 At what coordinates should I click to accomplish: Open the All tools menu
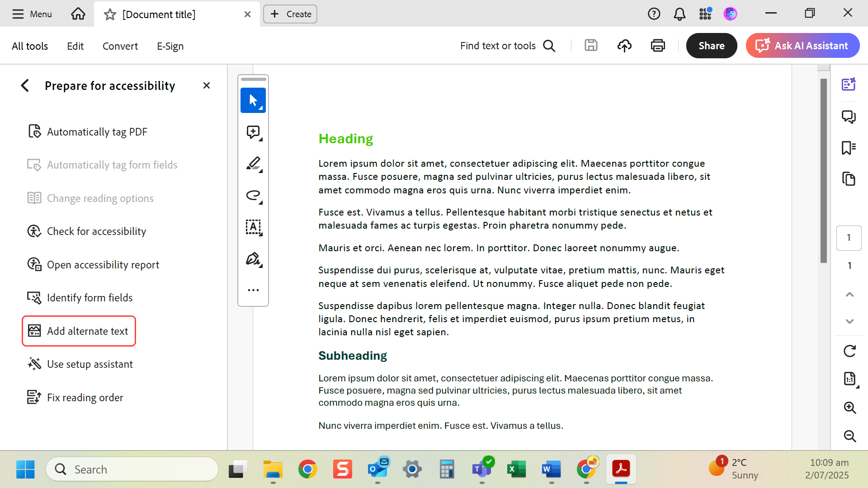coord(30,46)
